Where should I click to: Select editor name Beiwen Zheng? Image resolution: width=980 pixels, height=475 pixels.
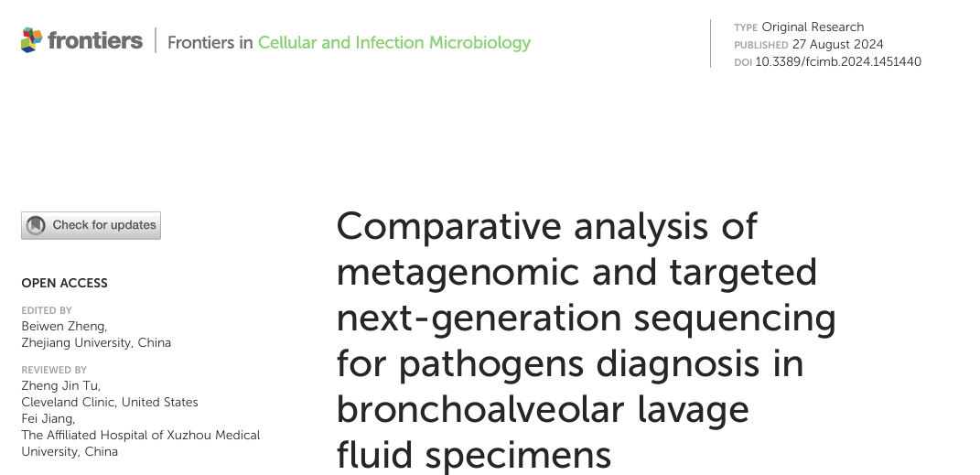pyautogui.click(x=64, y=326)
